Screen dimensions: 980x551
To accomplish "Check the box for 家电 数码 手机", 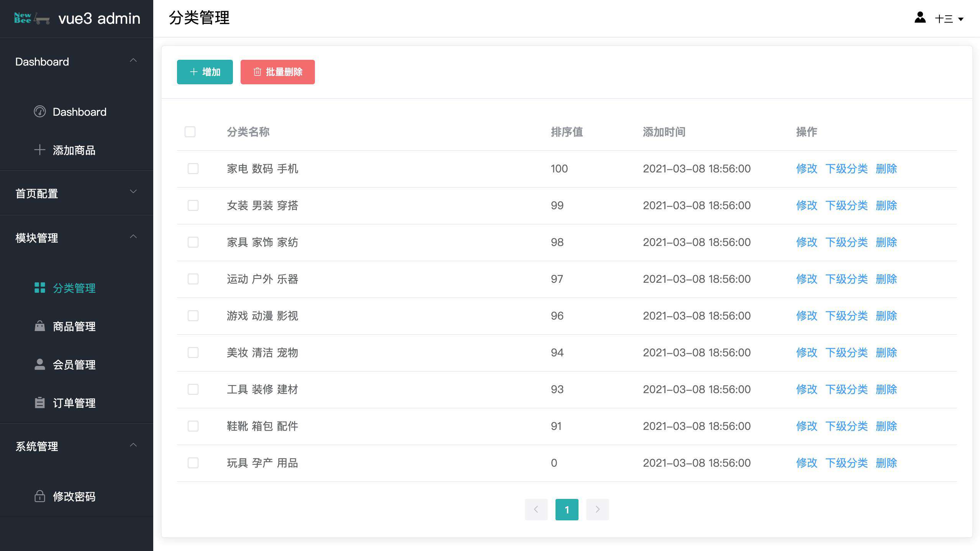I will click(193, 169).
